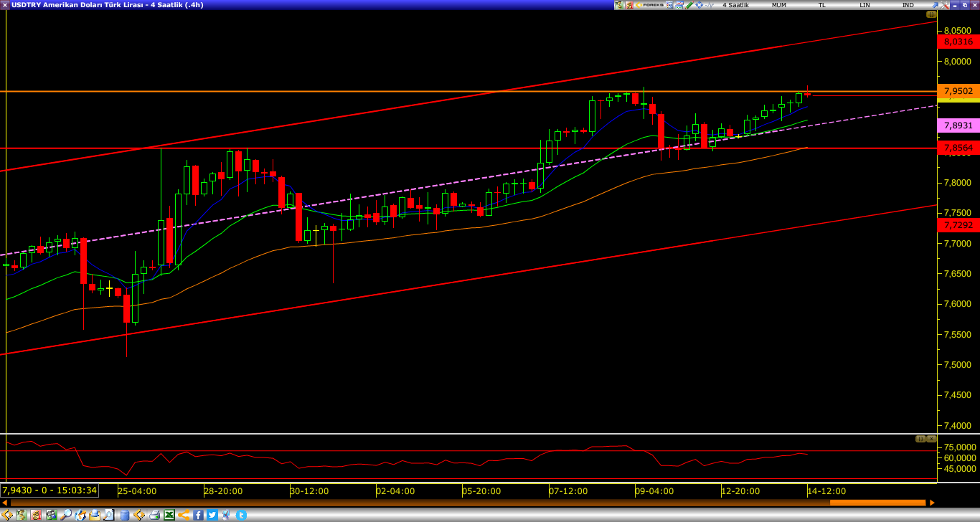This screenshot has height=522, width=980.
Task: Click the Foreks logo in title bar
Action: (x=650, y=5)
